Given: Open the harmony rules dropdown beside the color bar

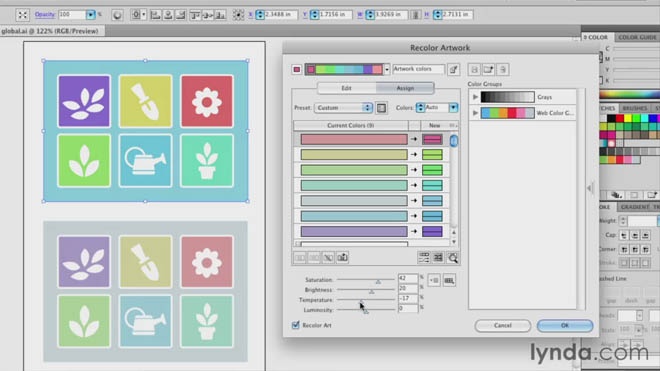Looking at the screenshot, I should click(x=387, y=69).
